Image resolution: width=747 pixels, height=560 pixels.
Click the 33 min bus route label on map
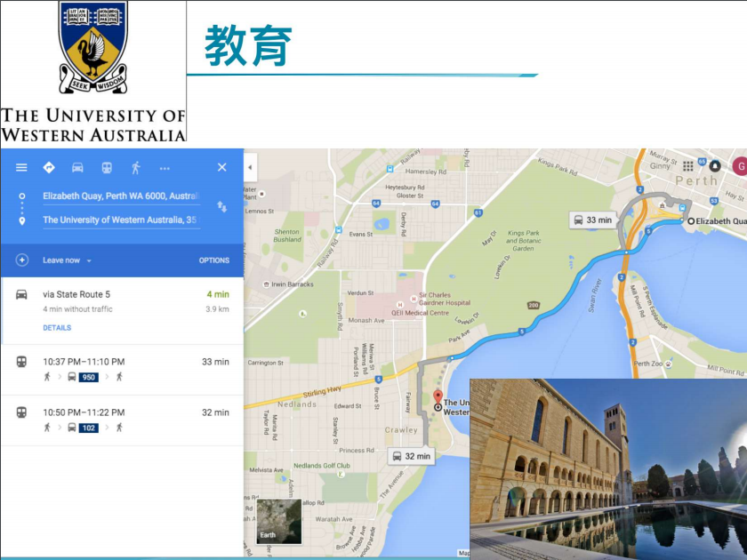pyautogui.click(x=594, y=220)
